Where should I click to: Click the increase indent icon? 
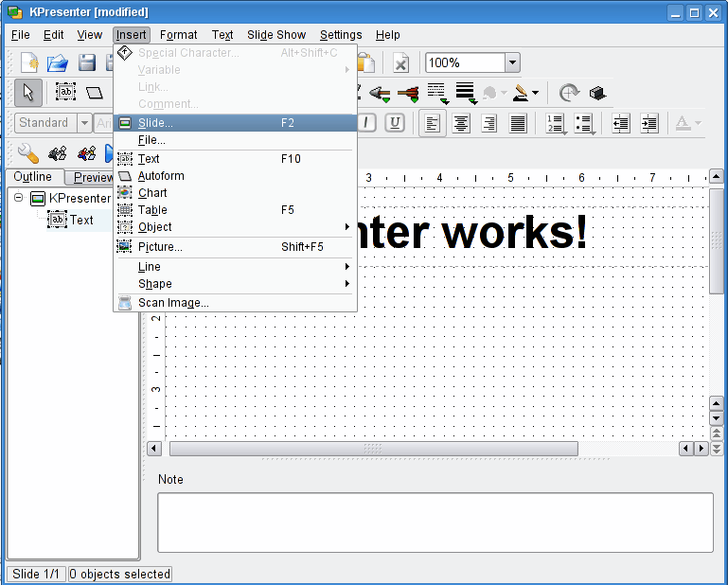click(649, 123)
